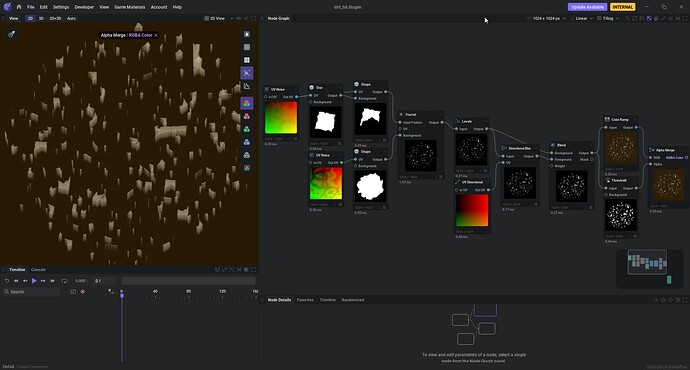Select the green channel icon
The width and height of the screenshot is (690, 370).
point(247,129)
